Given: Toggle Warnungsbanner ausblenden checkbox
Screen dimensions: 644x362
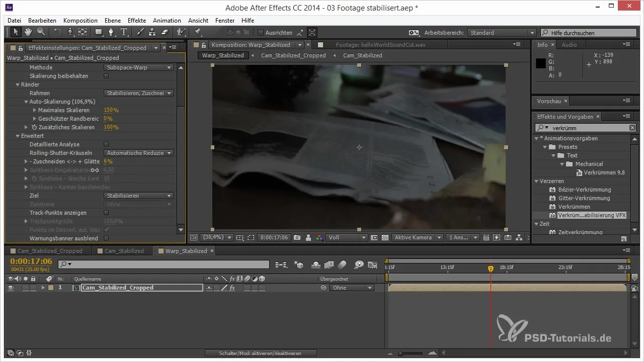Looking at the screenshot, I should [x=106, y=238].
